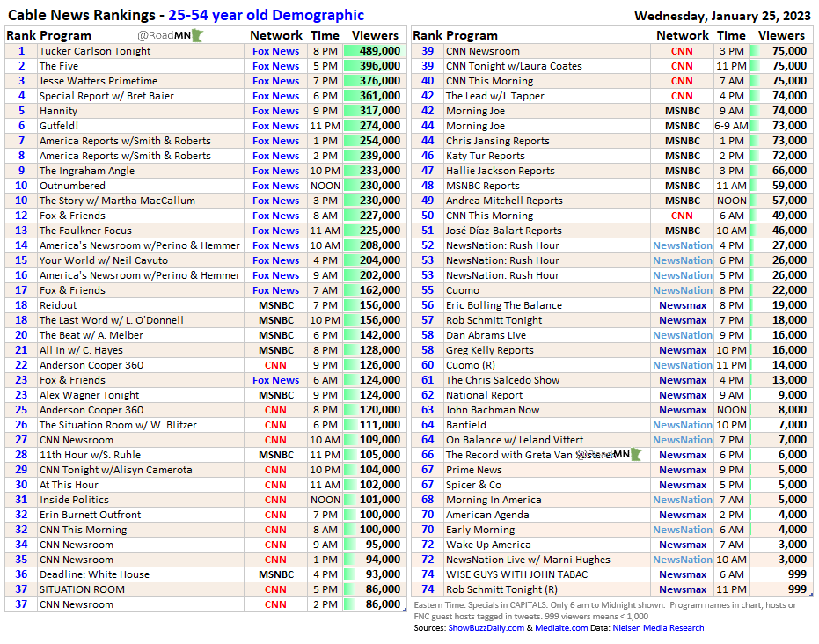The image size is (819, 644).
Task: Click 'All In w/ C. Hayes' cell
Action: tap(141, 350)
